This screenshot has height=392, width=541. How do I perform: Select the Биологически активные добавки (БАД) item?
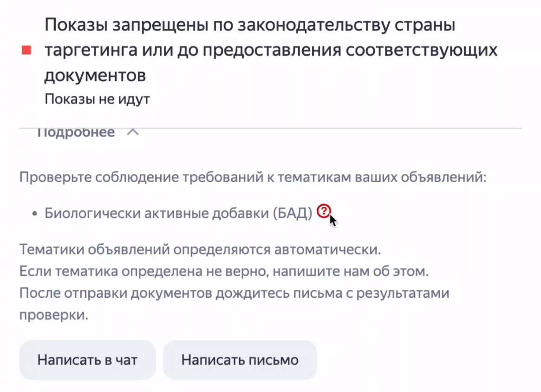tap(178, 213)
